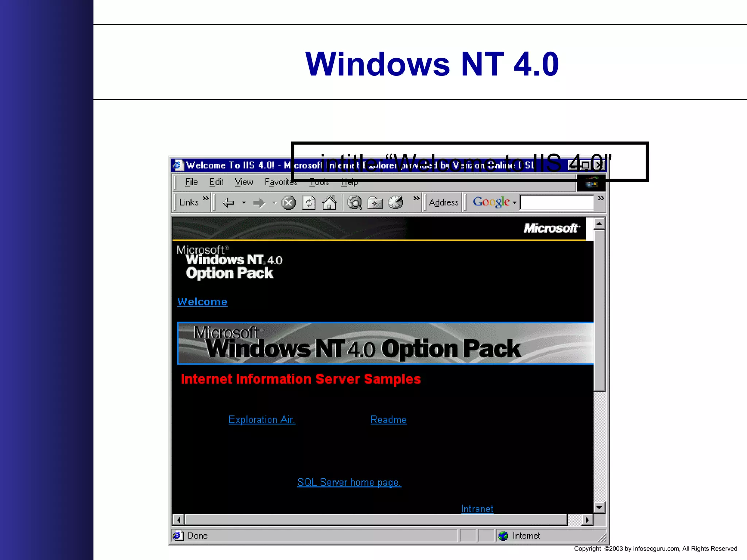This screenshot has height=560, width=747.
Task: Open the Favorites folder toolbar icon
Action: (375, 203)
